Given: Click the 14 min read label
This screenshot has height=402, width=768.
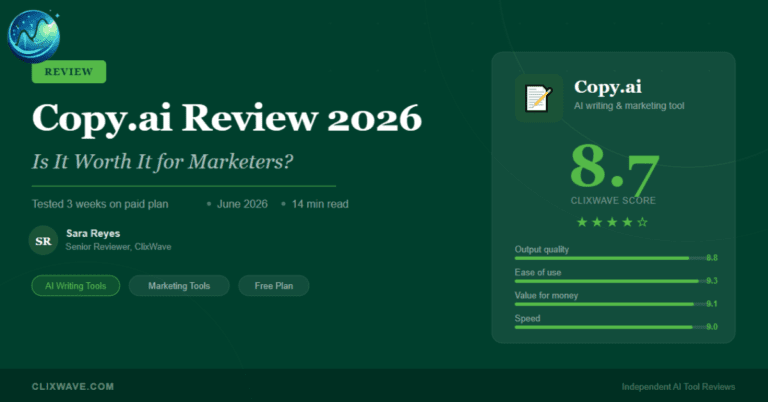Looking at the screenshot, I should (320, 204).
